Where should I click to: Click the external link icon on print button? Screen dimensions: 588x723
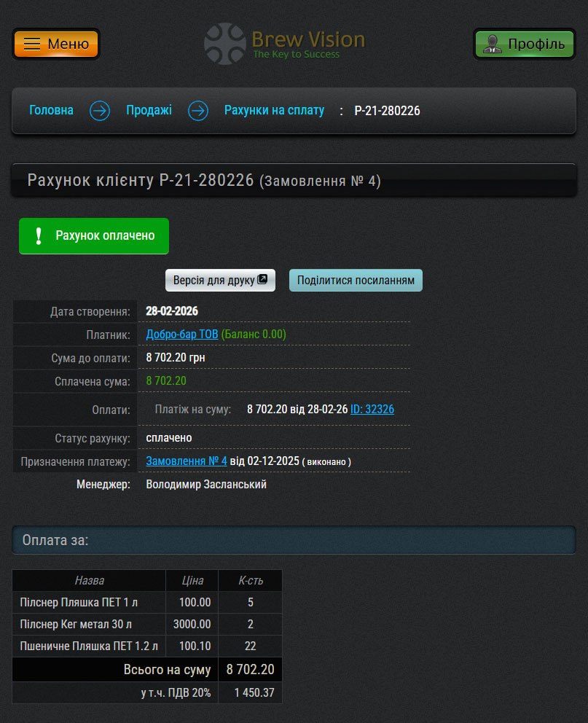(263, 280)
